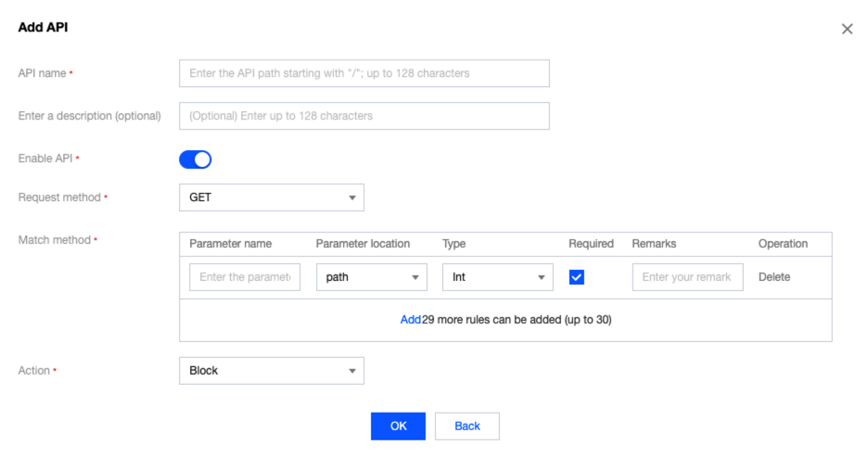Close the Add API dialog

847,29
